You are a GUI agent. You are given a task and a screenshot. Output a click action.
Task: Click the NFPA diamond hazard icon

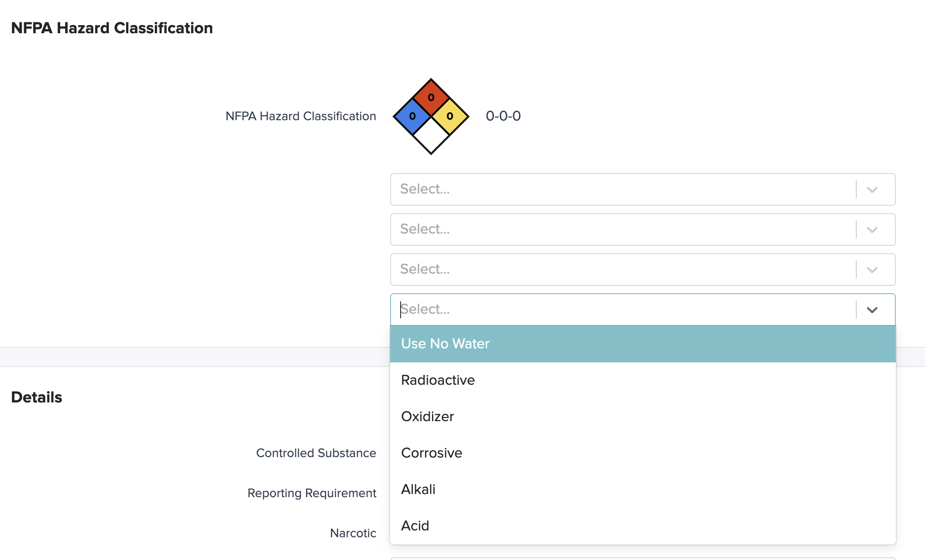point(431,117)
